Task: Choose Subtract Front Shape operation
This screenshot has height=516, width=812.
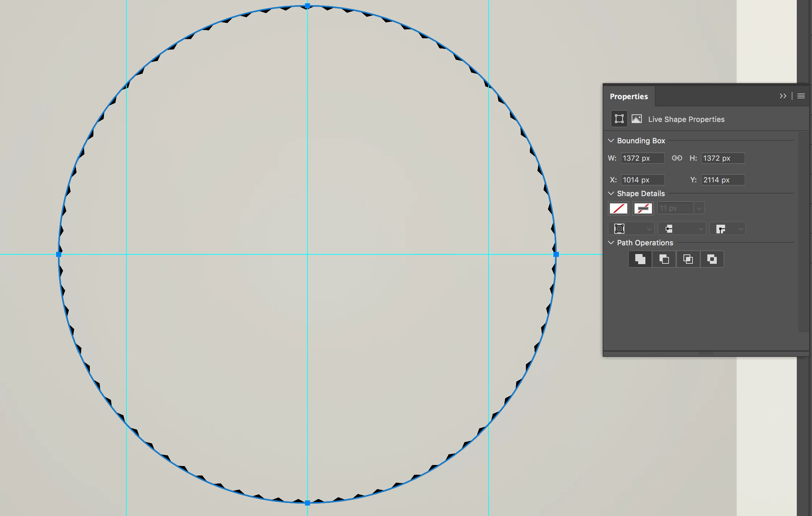Action: coord(664,259)
